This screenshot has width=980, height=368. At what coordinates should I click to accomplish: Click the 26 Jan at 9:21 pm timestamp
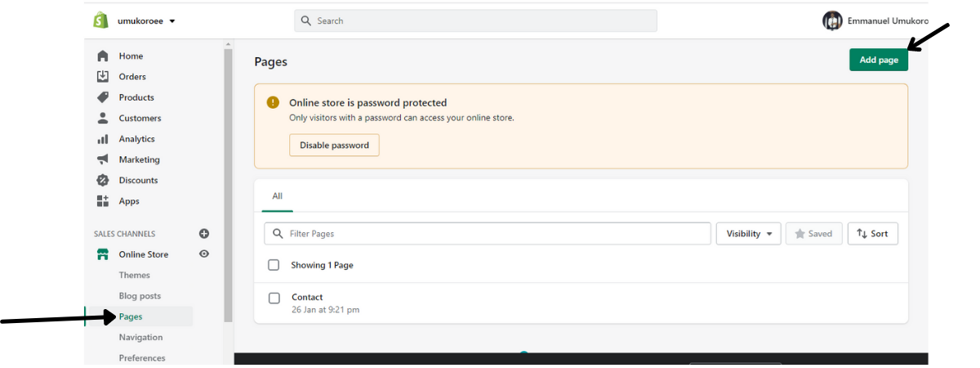pos(325,310)
